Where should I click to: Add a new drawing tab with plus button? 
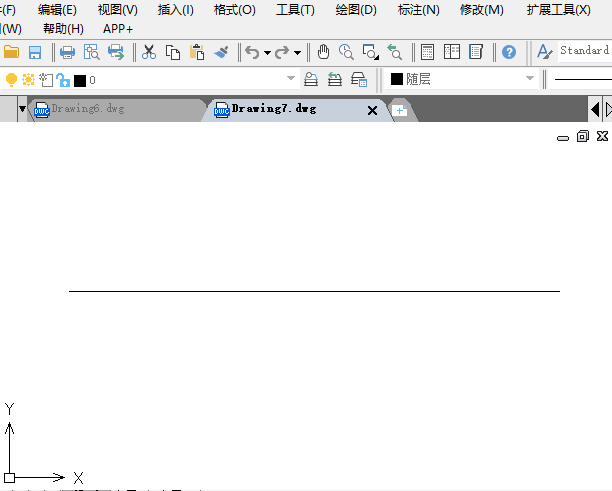pyautogui.click(x=400, y=110)
